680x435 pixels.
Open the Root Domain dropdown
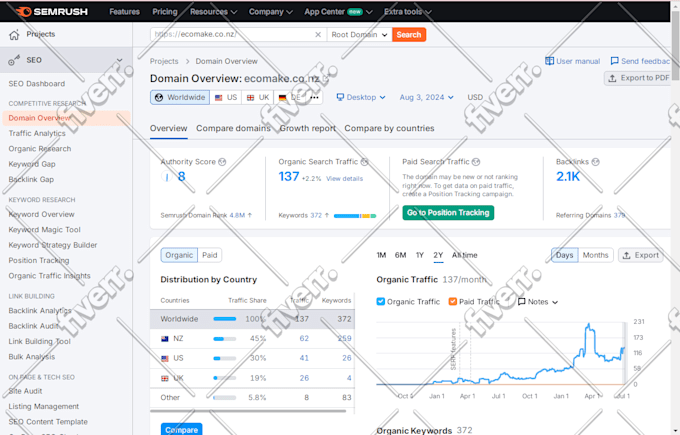coord(359,35)
